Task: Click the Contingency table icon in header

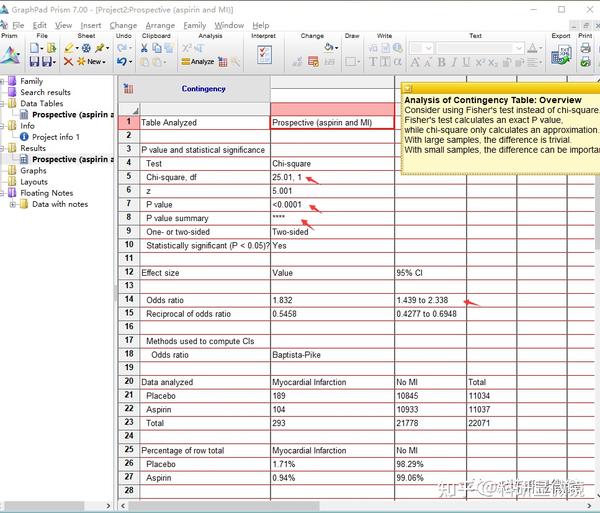Action: click(129, 89)
